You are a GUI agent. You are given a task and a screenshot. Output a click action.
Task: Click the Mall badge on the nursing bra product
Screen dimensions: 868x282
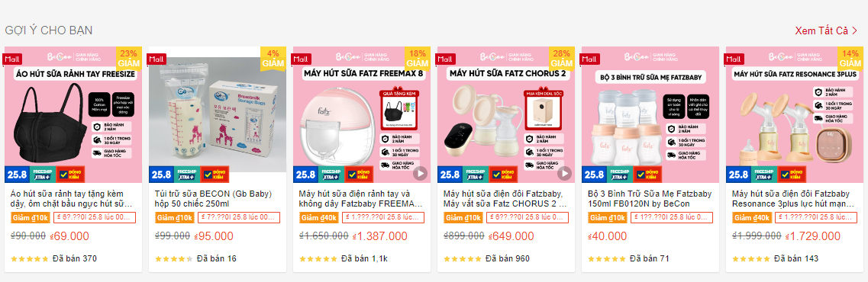[11, 59]
